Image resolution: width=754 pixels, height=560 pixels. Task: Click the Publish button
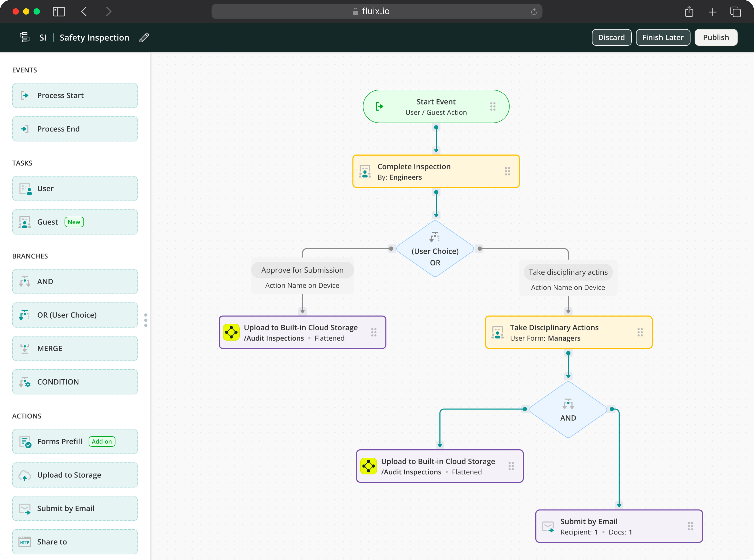coord(716,37)
